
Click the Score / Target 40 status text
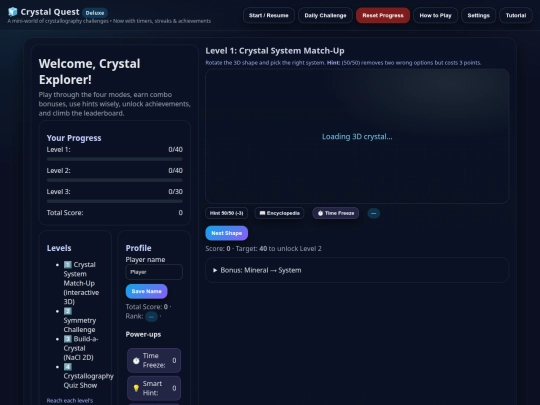click(263, 249)
